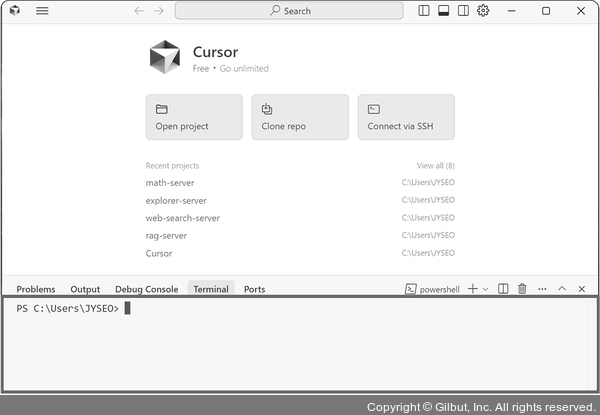Switch to the Debug Console tab
The height and width of the screenshot is (415, 600).
point(146,289)
